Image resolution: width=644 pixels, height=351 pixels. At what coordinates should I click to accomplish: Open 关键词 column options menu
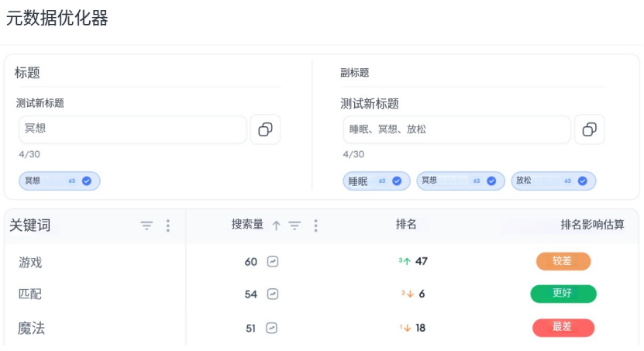168,225
